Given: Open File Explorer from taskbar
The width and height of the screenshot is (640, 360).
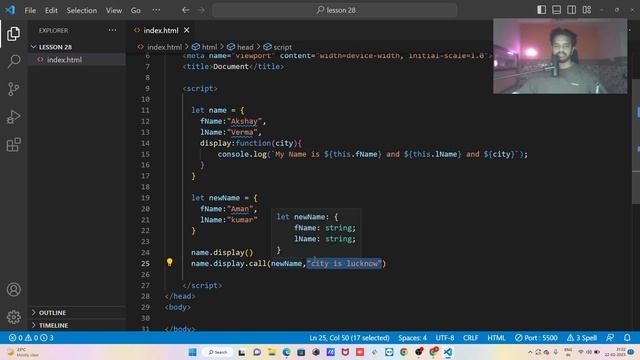Looking at the screenshot, I should 272,352.
